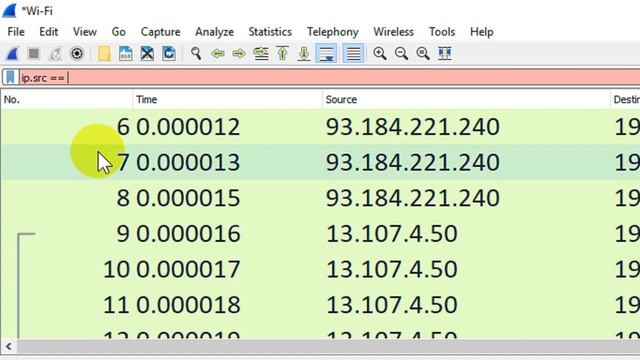Click the resize columns icon
The height and width of the screenshot is (360, 640).
[x=444, y=53]
